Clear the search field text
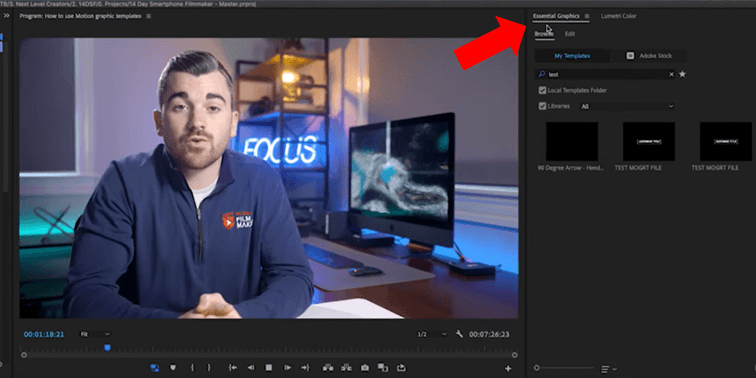 (x=671, y=74)
